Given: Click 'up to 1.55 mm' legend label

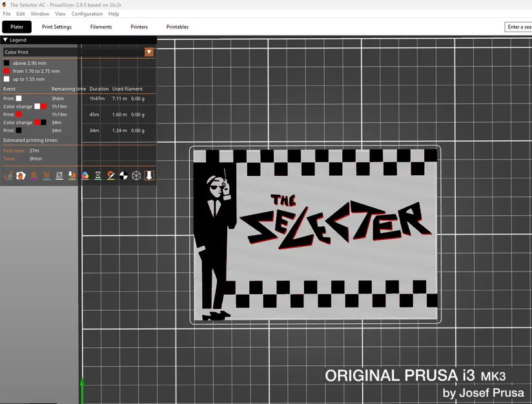Looking at the screenshot, I should [x=28, y=79].
